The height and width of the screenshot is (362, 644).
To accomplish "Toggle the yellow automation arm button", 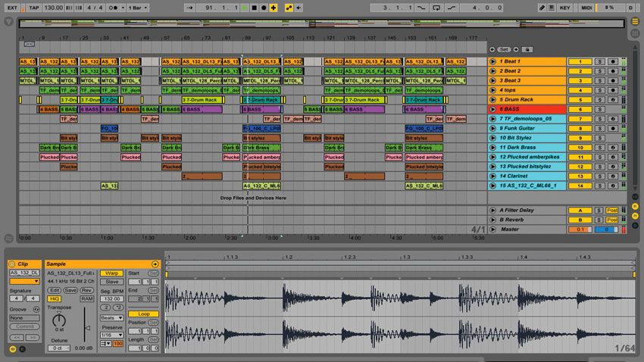I will point(289,8).
